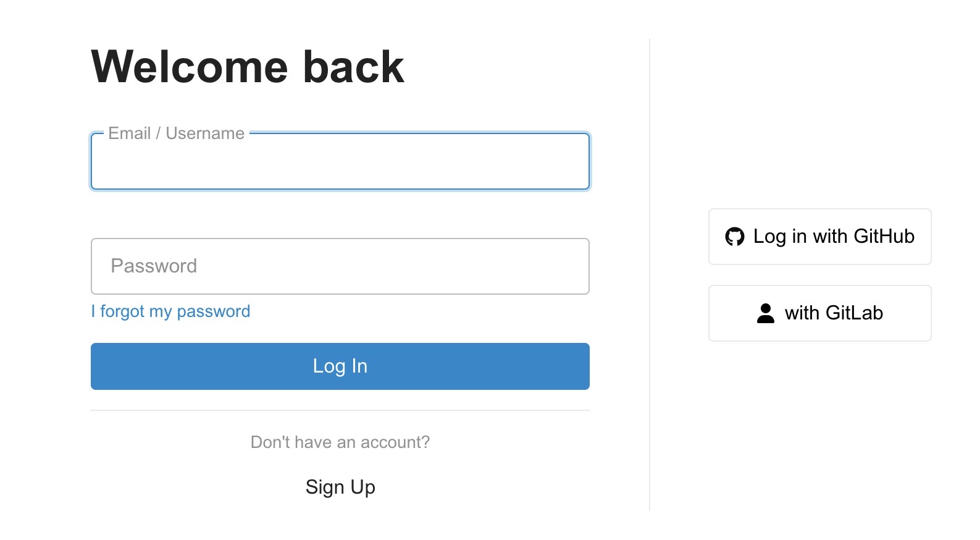Click the 'GitHub' word in the login button

coord(884,236)
